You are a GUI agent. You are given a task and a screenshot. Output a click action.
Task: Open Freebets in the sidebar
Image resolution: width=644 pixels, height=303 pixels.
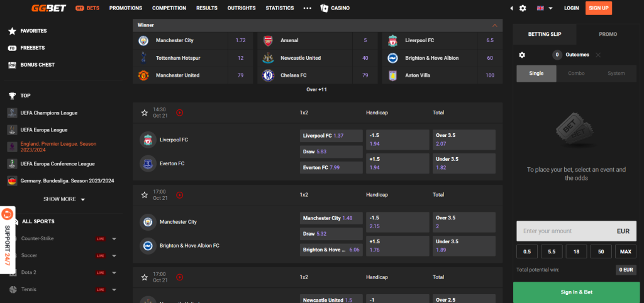tap(26, 48)
